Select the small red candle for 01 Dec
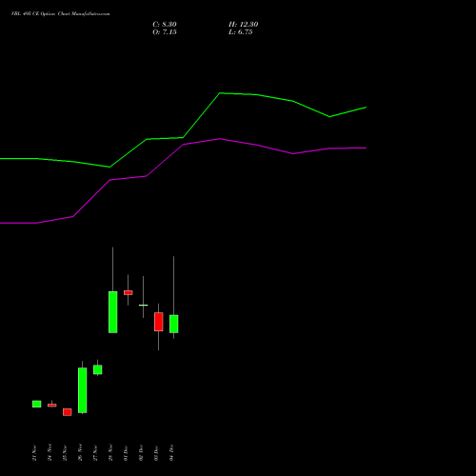 click(129, 292)
